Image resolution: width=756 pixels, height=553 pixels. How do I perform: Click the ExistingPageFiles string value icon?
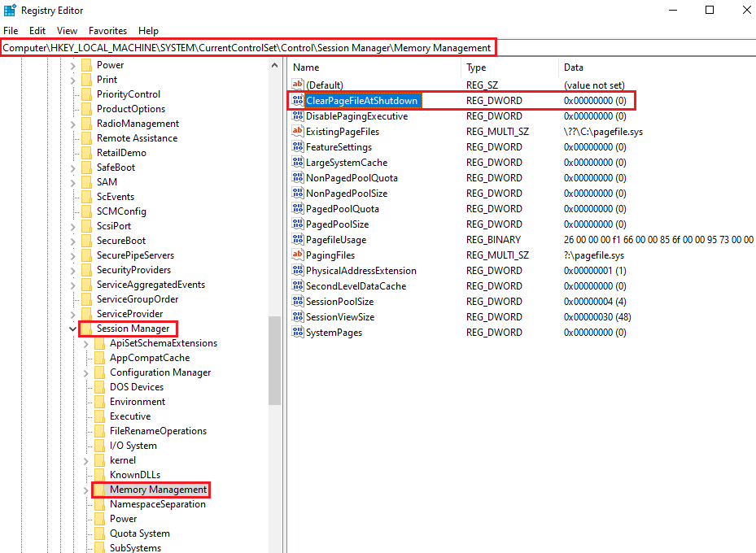point(298,131)
